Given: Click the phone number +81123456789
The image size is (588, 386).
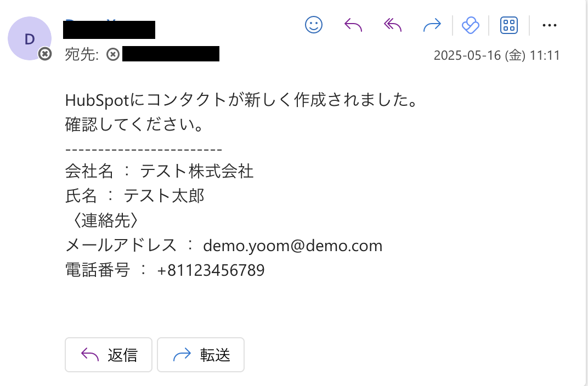Looking at the screenshot, I should click(x=211, y=270).
